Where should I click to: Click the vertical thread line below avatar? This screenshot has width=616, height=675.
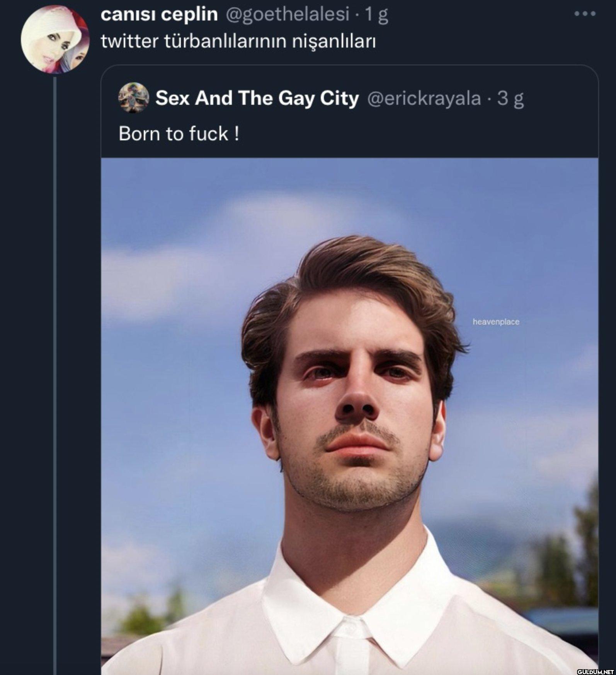[55, 376]
